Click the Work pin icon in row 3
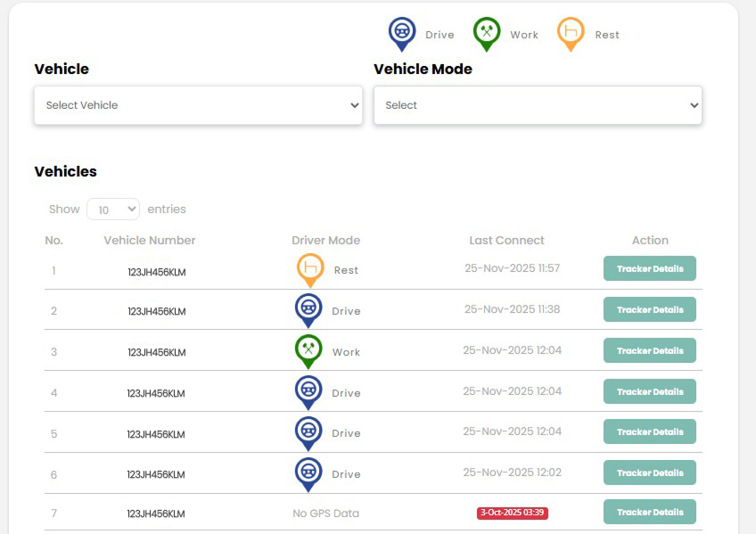Image resolution: width=756 pixels, height=534 pixels. click(308, 352)
